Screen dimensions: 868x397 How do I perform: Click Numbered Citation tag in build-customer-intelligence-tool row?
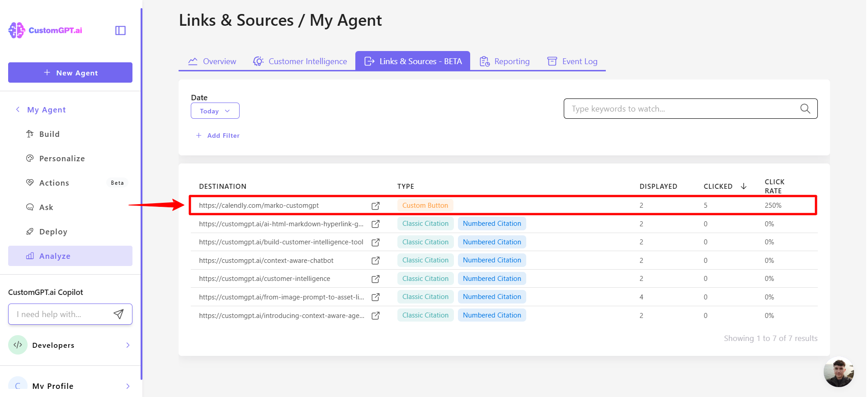point(492,242)
